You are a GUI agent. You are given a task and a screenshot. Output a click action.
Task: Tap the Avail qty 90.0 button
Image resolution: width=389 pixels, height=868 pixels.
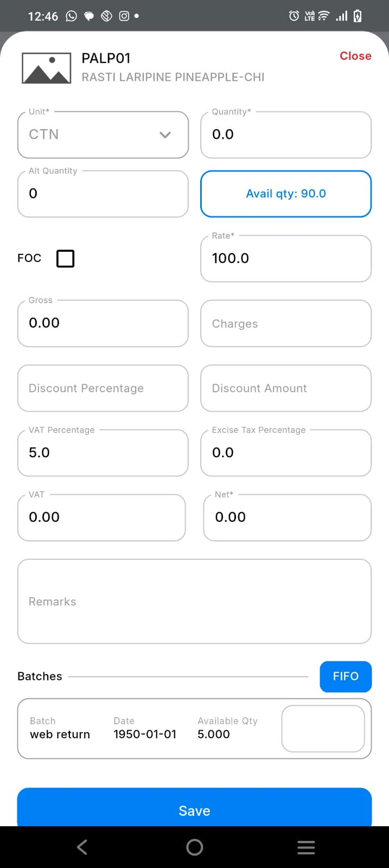click(x=286, y=194)
